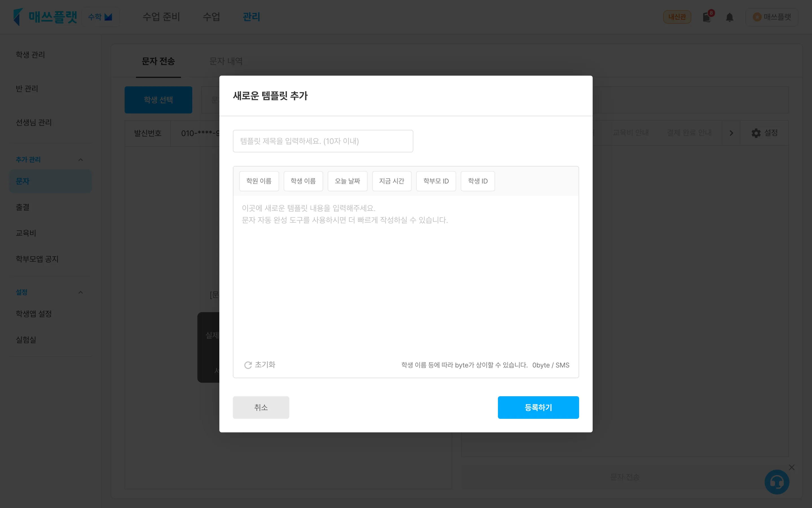The height and width of the screenshot is (508, 812).
Task: Open 학생앱 설정 in the sidebar
Action: point(34,314)
